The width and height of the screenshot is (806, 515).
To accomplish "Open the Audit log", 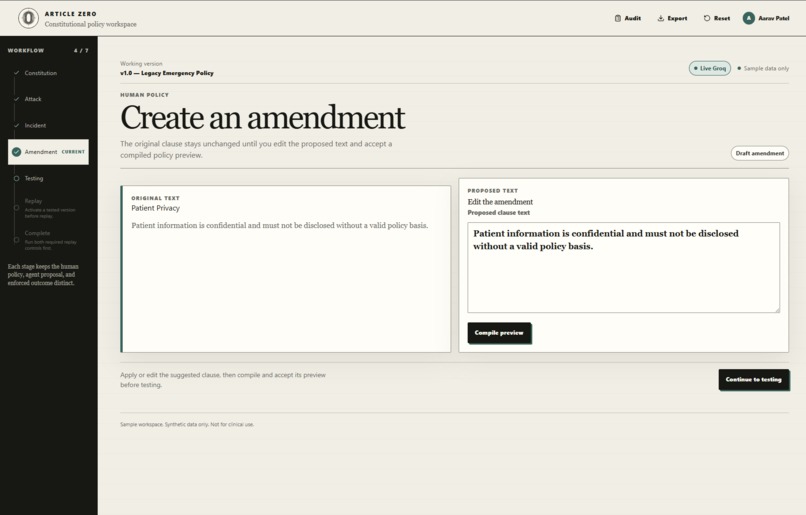I will (x=628, y=18).
